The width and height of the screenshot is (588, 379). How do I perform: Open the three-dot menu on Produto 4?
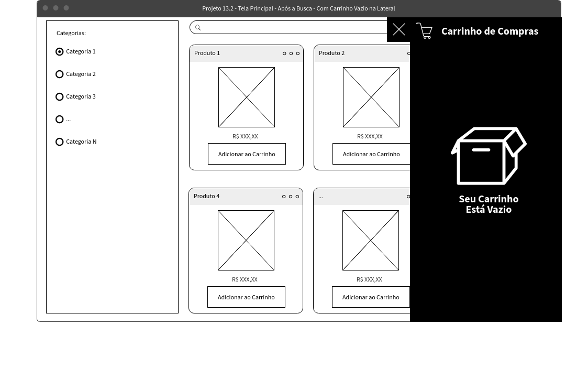coord(291,197)
